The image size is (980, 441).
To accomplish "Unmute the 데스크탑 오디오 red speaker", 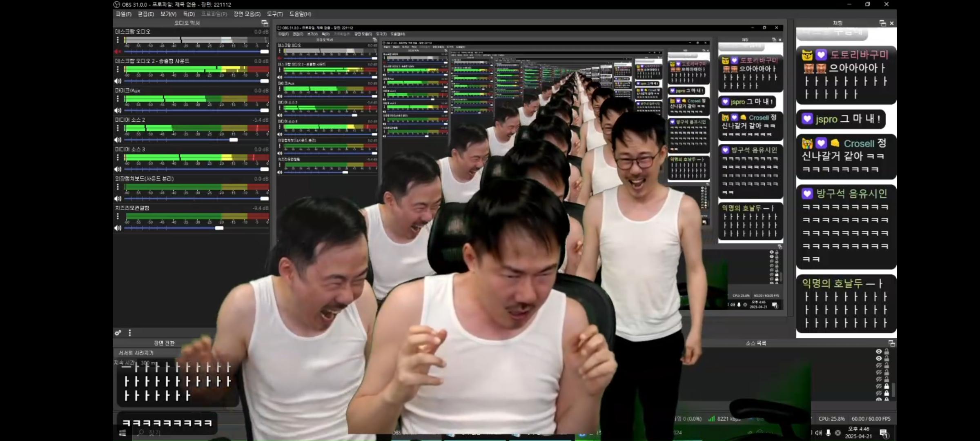I will pyautogui.click(x=118, y=51).
